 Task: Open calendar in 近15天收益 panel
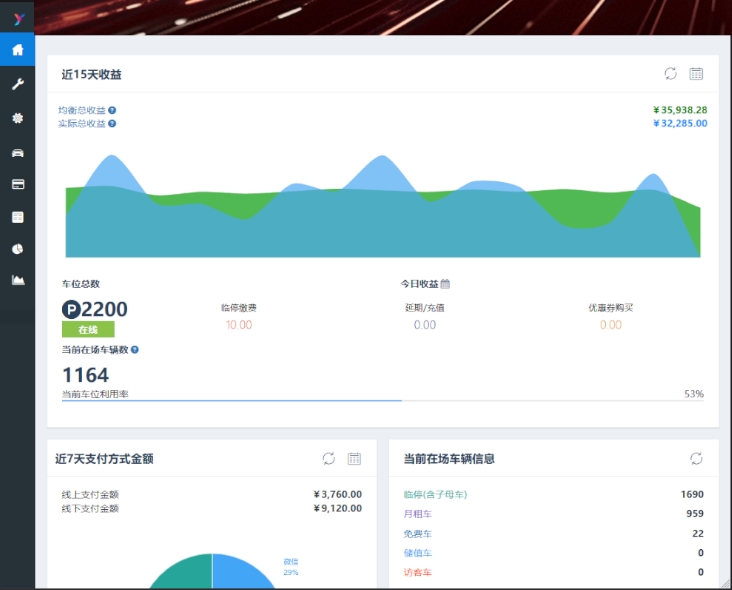pos(697,74)
